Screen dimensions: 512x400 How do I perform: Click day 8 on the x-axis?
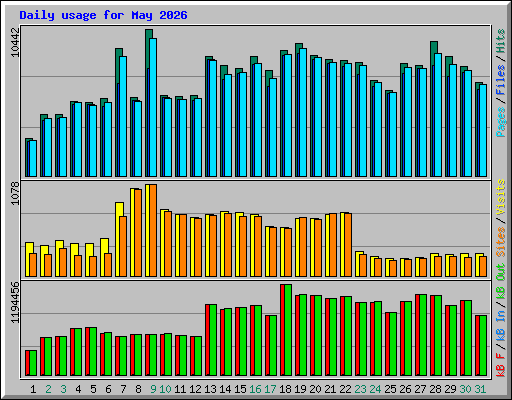coord(138,389)
